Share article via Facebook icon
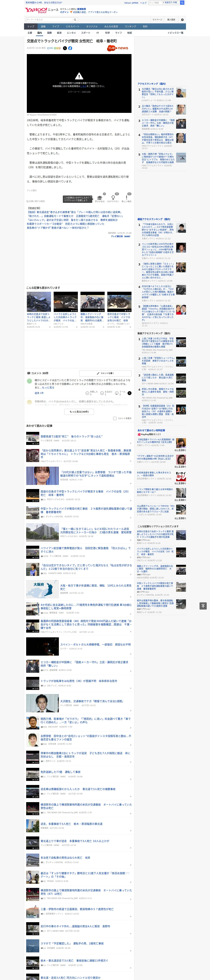 point(70,48)
